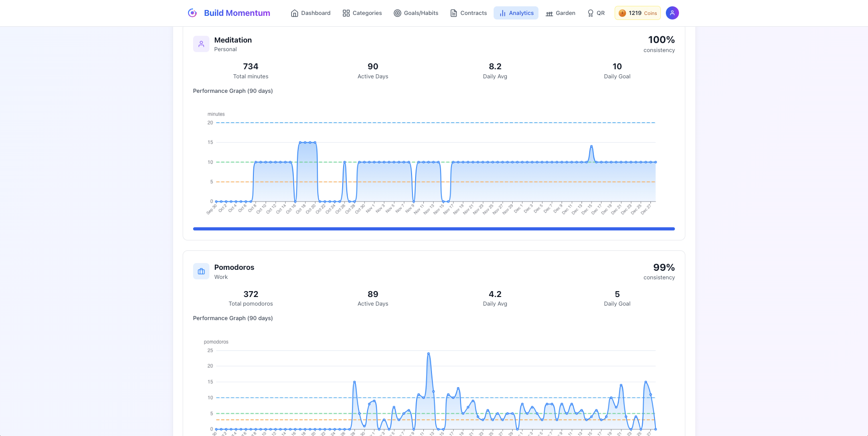Image resolution: width=868 pixels, height=436 pixels.
Task: Click the Meditation person icon
Action: click(201, 44)
